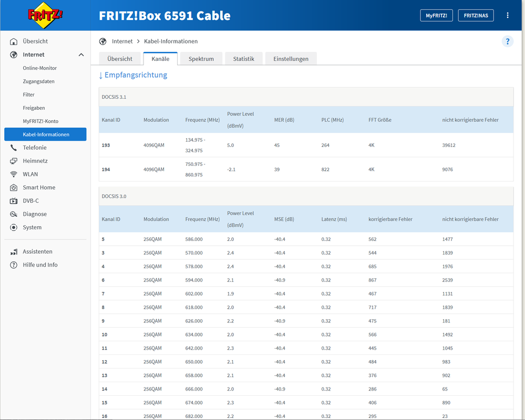Click the MyFRITZ! button

(436, 15)
